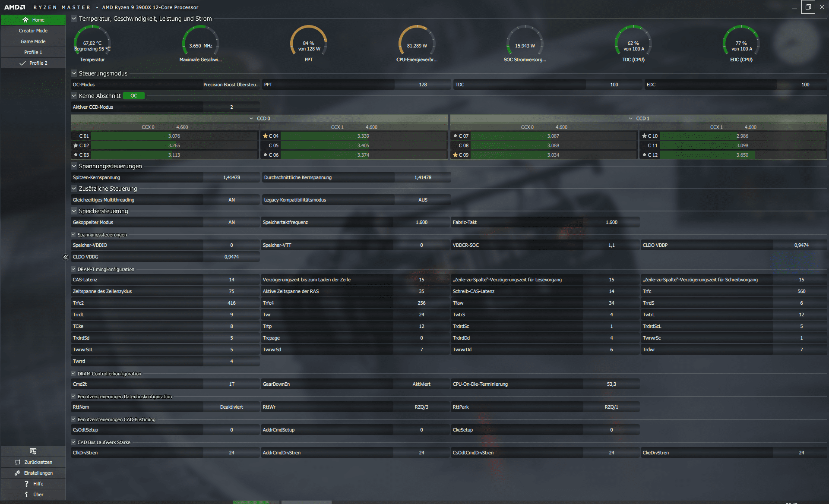Toggle the OC badge in Kerne-Abschnitt
Image resolution: width=829 pixels, height=504 pixels.
point(134,96)
